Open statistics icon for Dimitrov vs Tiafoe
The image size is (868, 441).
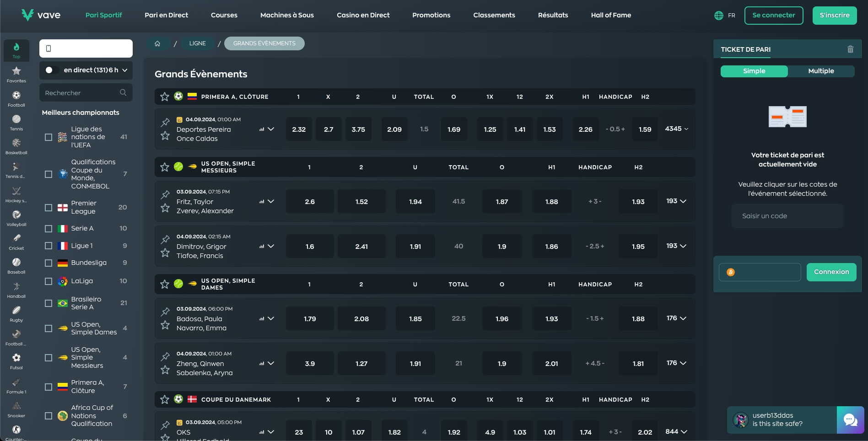pyautogui.click(x=262, y=246)
